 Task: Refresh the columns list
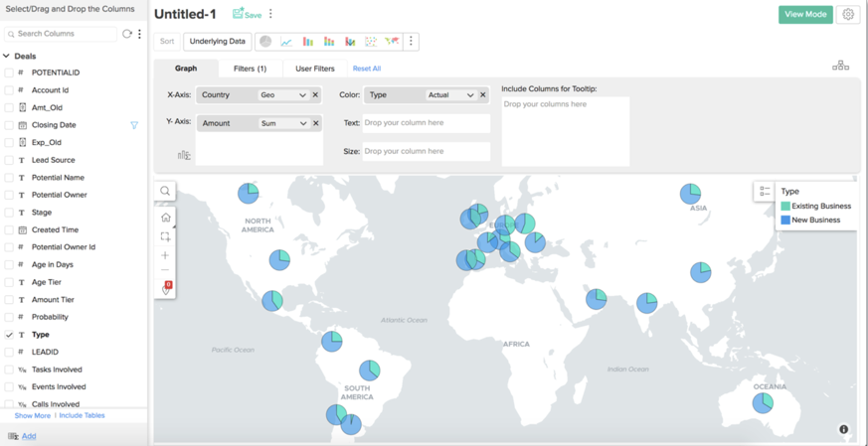[x=126, y=34]
